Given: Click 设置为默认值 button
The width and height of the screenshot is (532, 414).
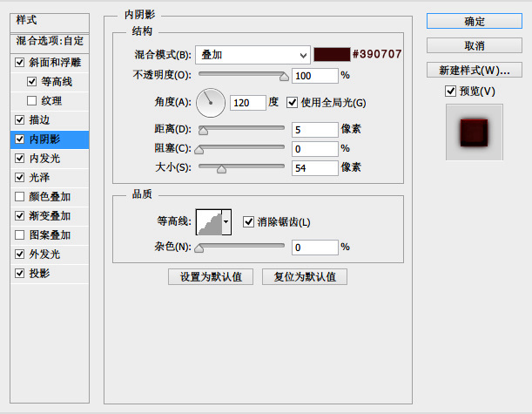Looking at the screenshot, I should tap(211, 277).
